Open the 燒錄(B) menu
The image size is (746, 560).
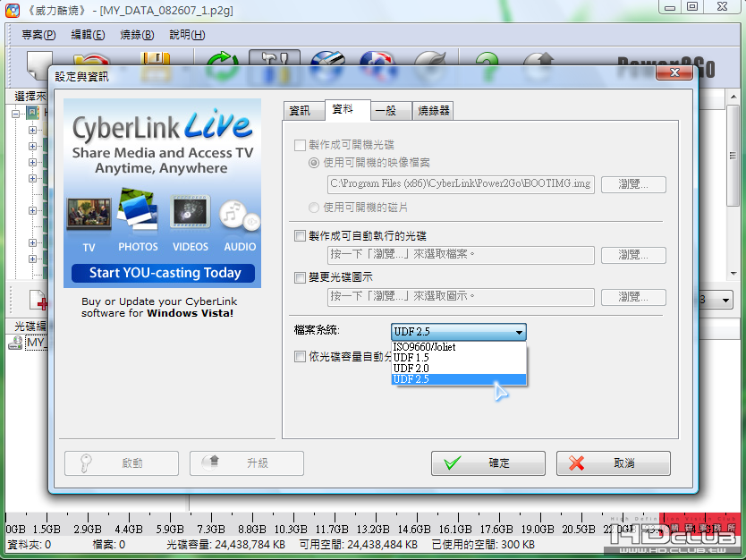[137, 35]
